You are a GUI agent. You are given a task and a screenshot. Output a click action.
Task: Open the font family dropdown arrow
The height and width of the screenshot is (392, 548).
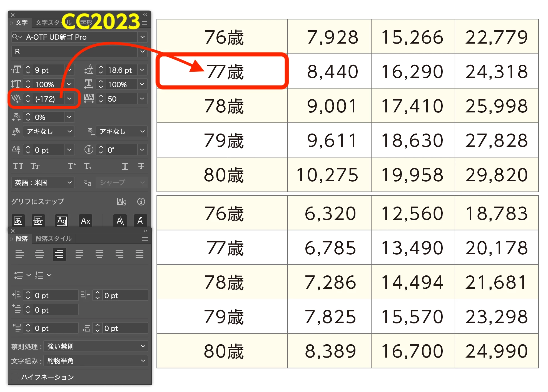point(143,37)
